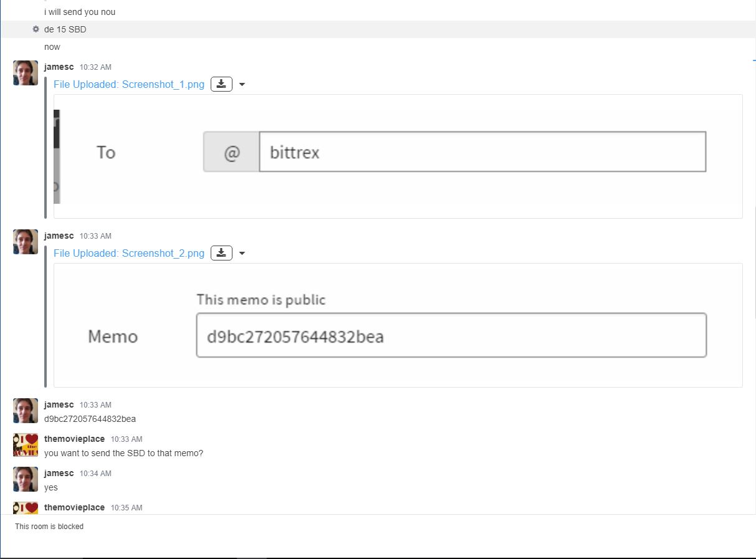Download the Screenshot_1.png file
Screen dimensions: 756x559
coord(221,84)
